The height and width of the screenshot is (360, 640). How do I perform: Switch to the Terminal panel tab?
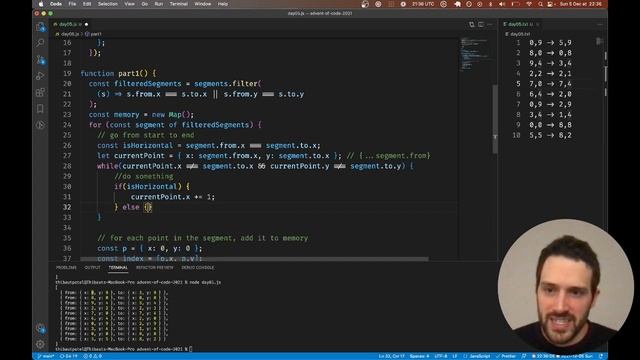point(118,268)
